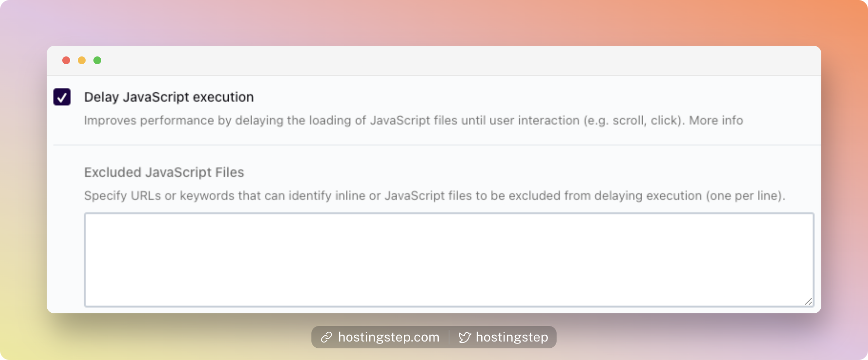Focus the Excluded JavaScript Files text area
868x360 pixels.
click(449, 260)
